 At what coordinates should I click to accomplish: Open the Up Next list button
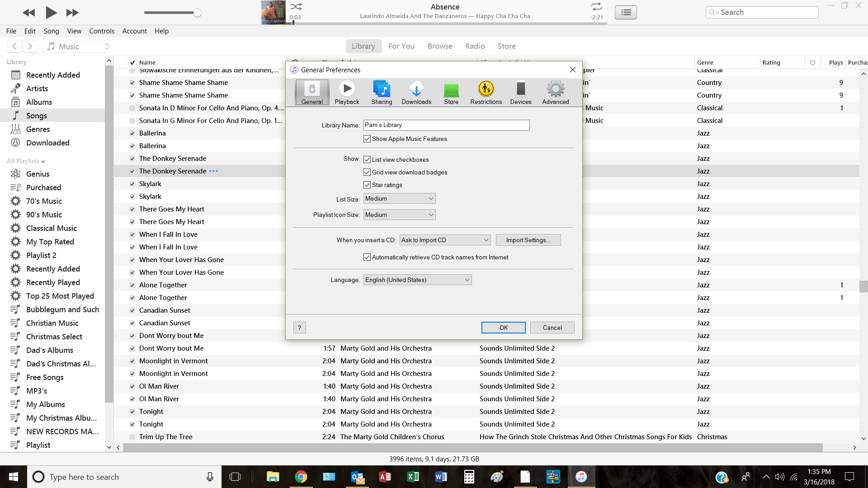pos(626,12)
